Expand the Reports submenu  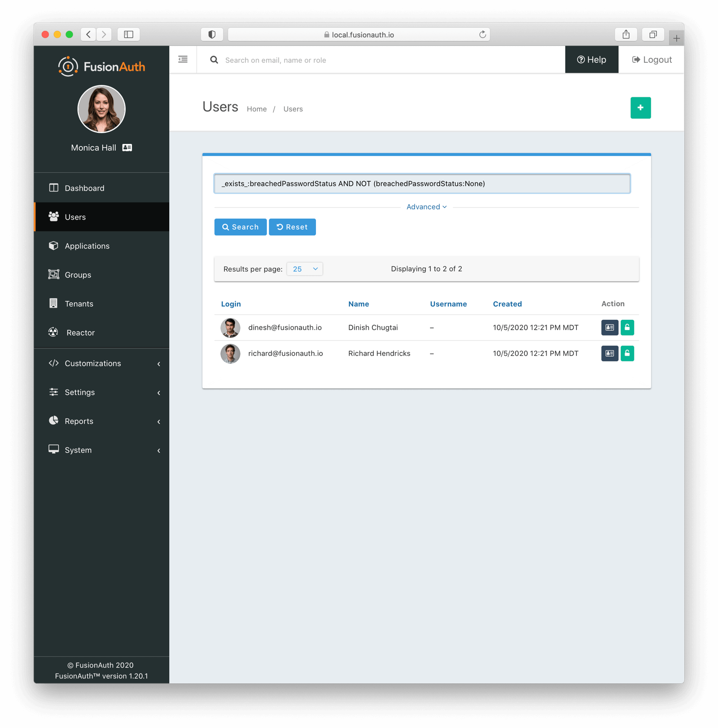[102, 421]
